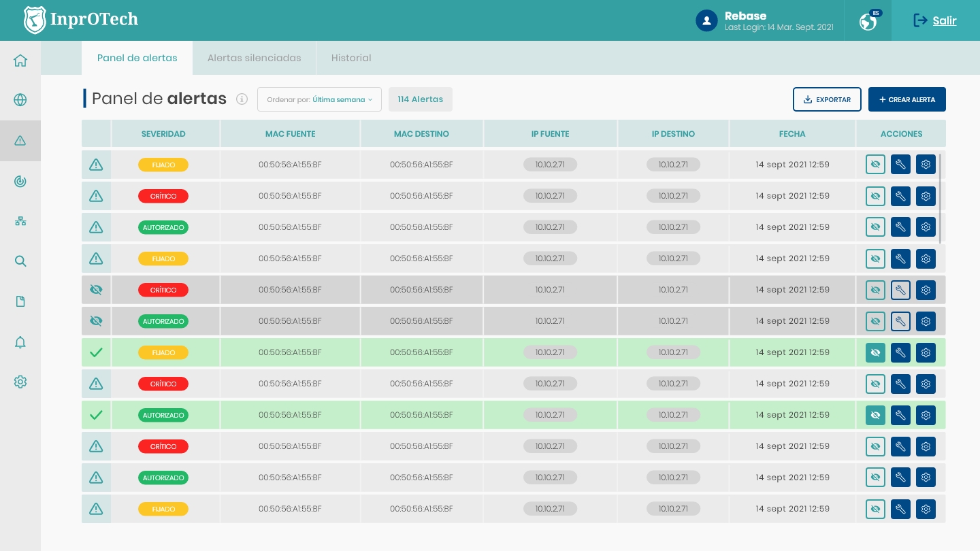Screen dimensions: 980x551
Task: Click the gear icon on the green AUTORIZADO row
Action: pyautogui.click(x=926, y=415)
